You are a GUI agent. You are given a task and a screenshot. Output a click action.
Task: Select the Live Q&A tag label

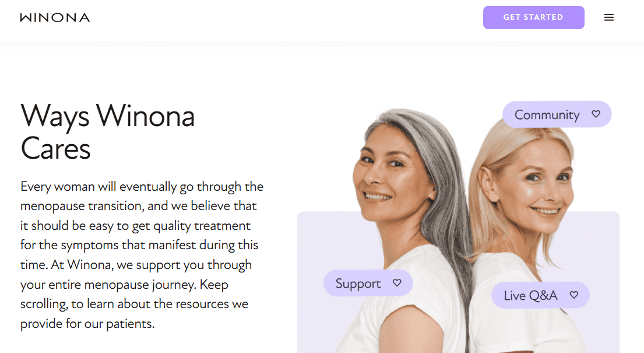click(x=530, y=296)
